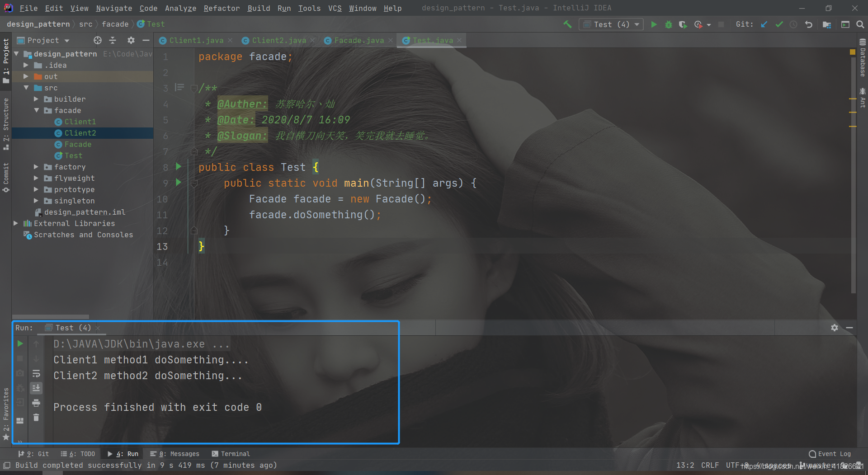Viewport: 868px width, 475px height.
Task: Expand the flyweight package
Action: (x=36, y=178)
